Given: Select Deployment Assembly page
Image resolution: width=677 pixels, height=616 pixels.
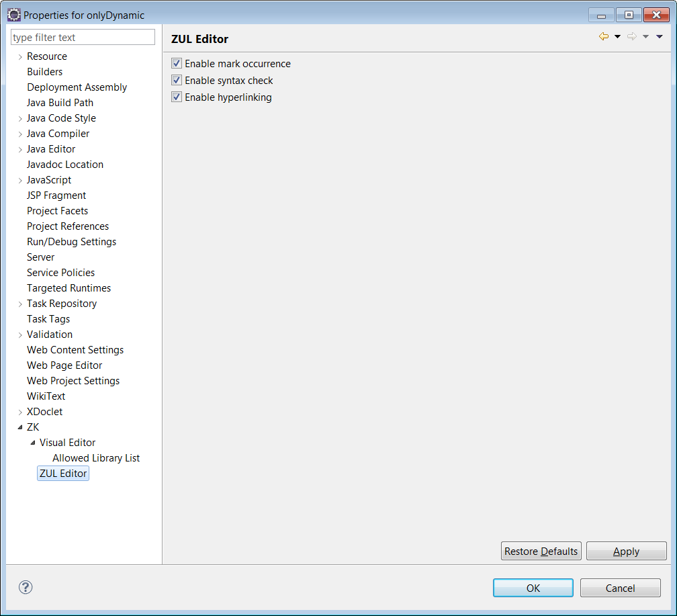Looking at the screenshot, I should 77,87.
